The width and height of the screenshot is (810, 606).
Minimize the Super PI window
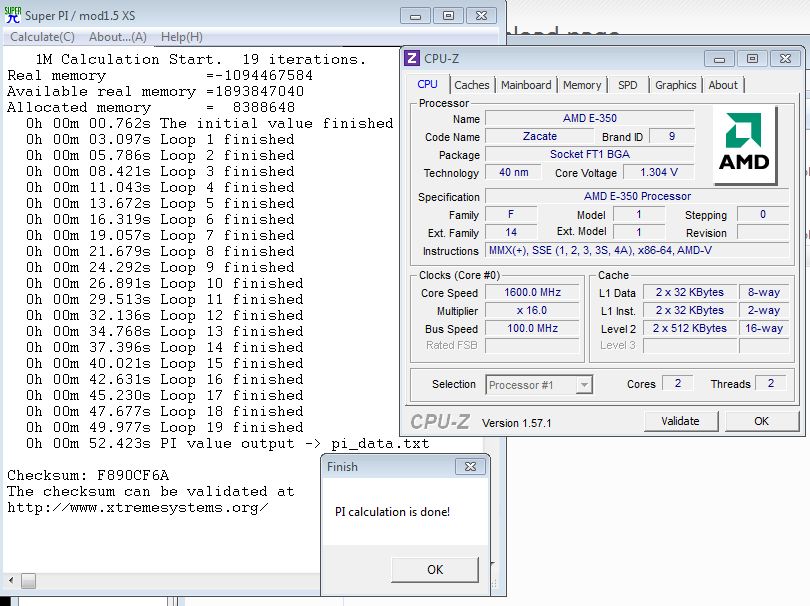point(415,15)
